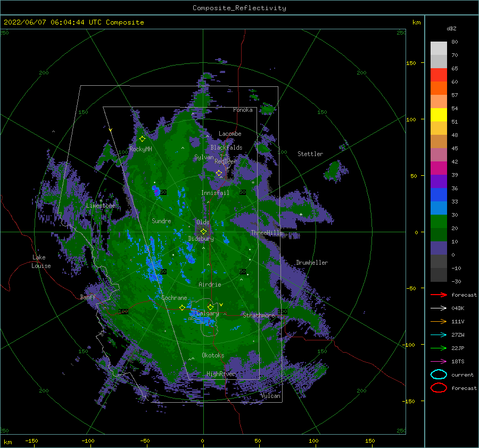This screenshot has height=448, width=479.
Task: Click the red 'forecast' ellipse legend icon
Action: coord(439,388)
